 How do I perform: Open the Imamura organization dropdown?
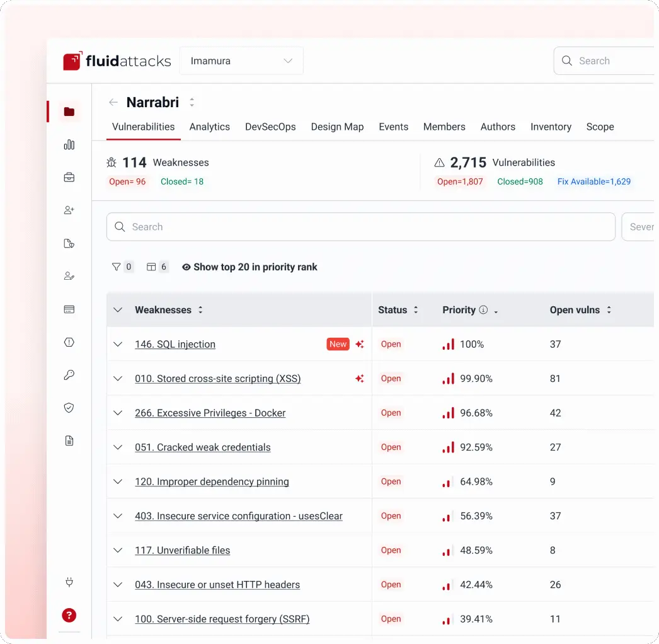click(x=241, y=61)
